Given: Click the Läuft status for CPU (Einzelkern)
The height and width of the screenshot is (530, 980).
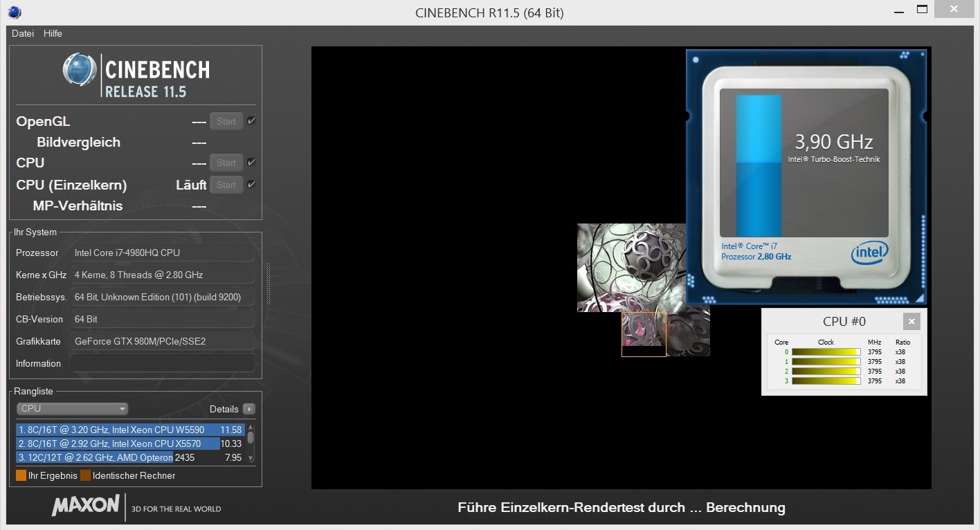Looking at the screenshot, I should (191, 185).
